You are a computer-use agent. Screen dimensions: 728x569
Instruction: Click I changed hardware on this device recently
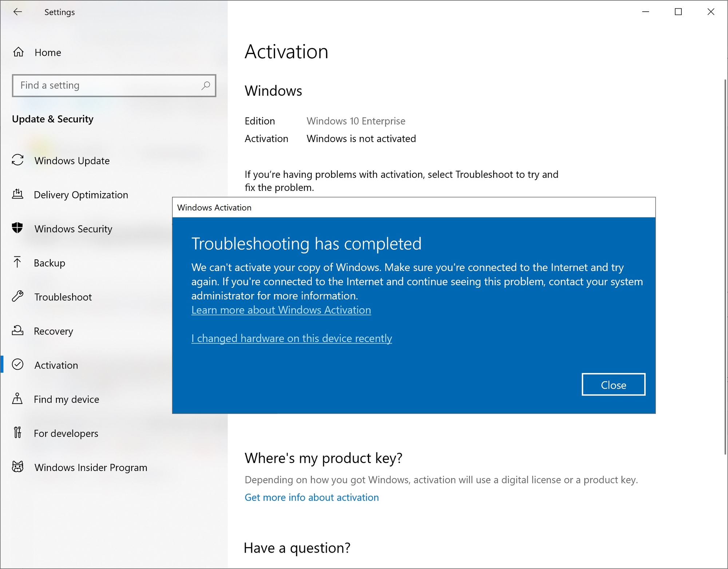[x=292, y=338]
